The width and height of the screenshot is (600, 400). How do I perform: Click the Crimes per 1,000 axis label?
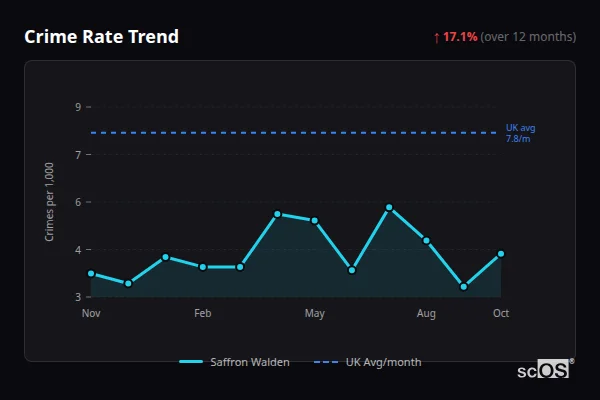coord(49,202)
